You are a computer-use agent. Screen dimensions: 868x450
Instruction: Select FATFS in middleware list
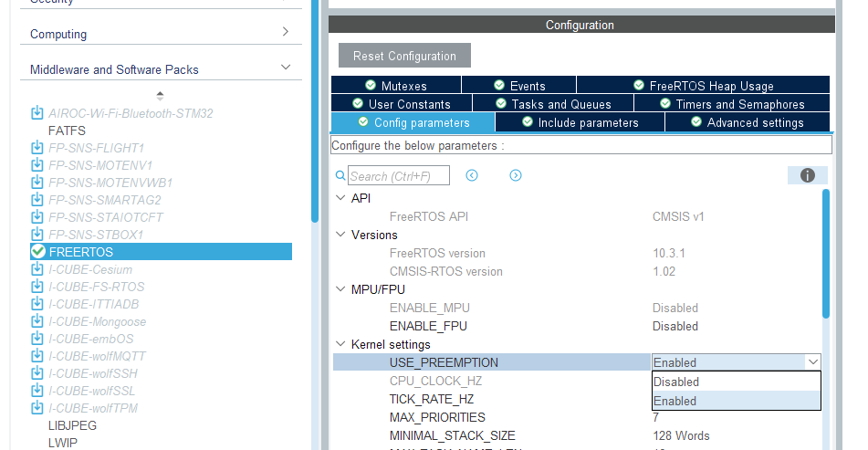tap(67, 131)
